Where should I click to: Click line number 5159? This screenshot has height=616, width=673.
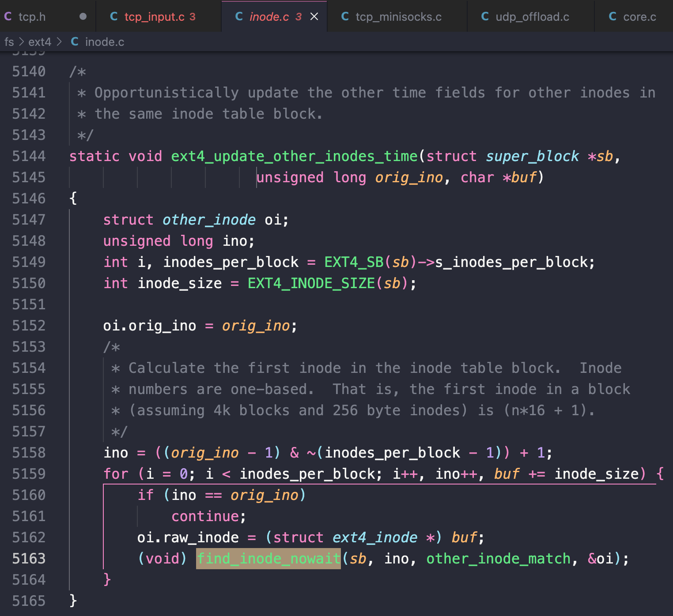[29, 474]
